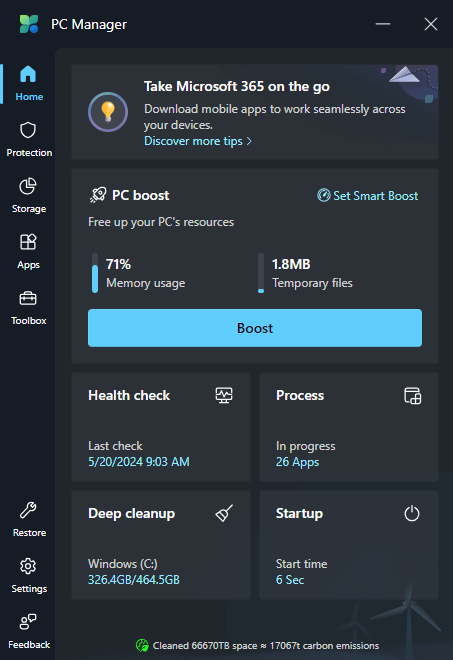Open Set Smart Boost link

[x=368, y=196]
